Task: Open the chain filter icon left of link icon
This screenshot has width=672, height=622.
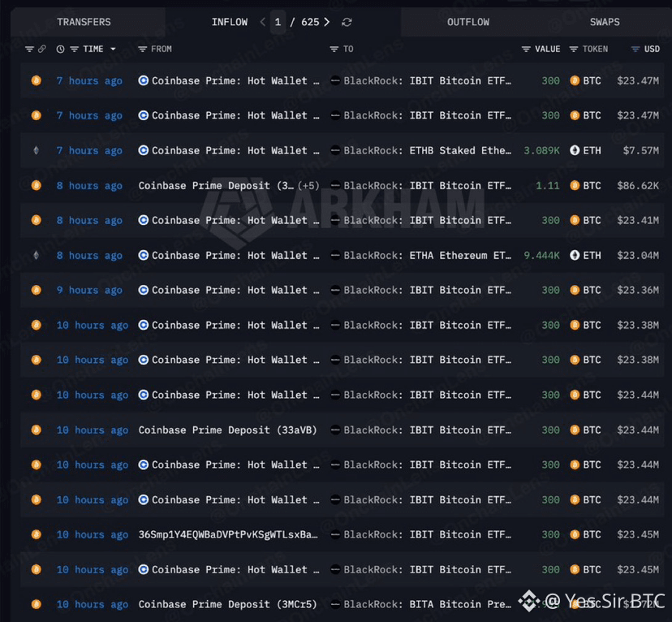Action: 29,50
